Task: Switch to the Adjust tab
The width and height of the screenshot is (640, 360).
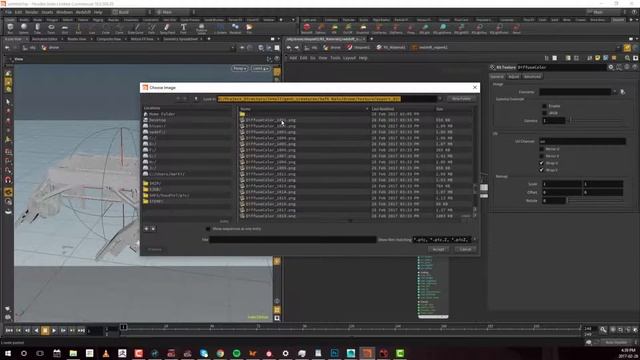Action: (x=513, y=77)
